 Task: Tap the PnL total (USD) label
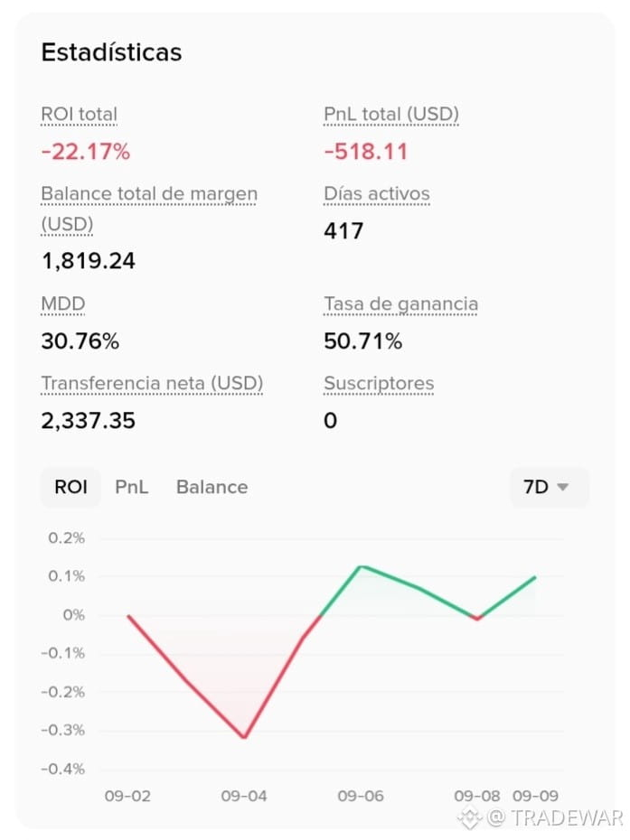pyautogui.click(x=391, y=114)
